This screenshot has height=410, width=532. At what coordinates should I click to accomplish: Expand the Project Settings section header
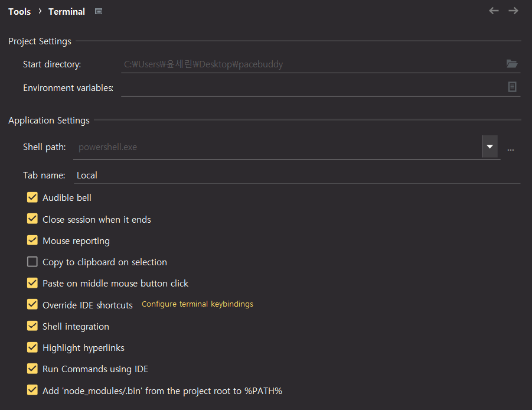tap(39, 41)
